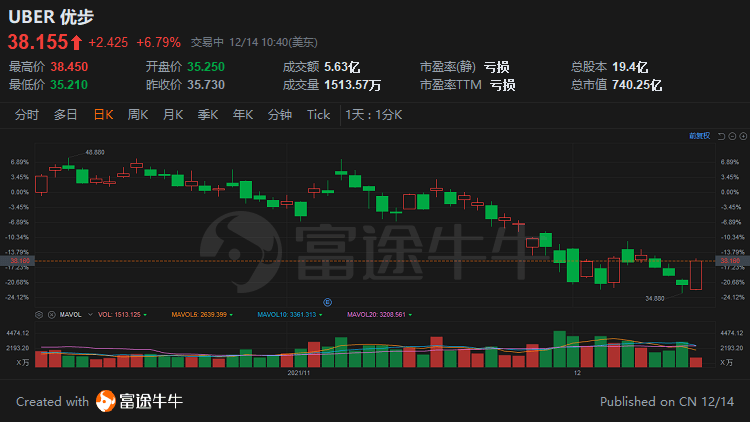Click the left 38.160 current price axis tag
Viewport: 750px width, 422px height.
17,261
